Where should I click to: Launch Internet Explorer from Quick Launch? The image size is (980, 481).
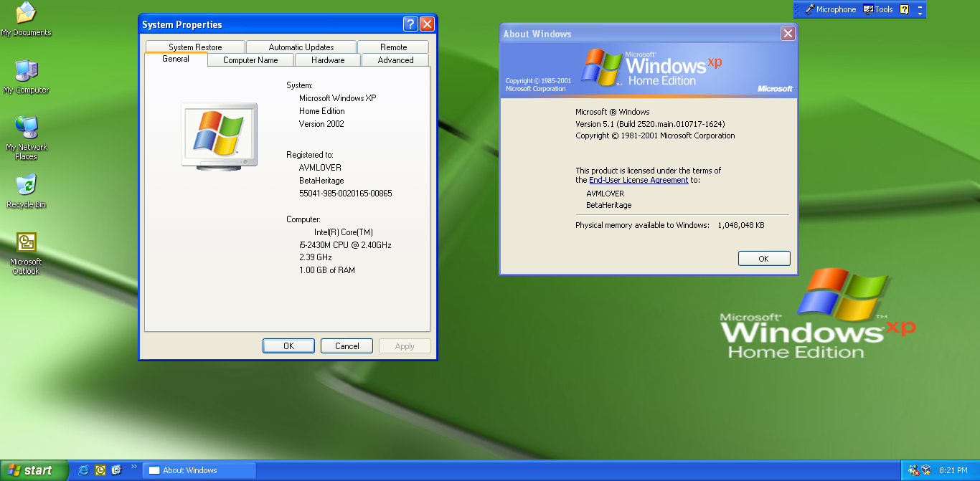(x=84, y=470)
